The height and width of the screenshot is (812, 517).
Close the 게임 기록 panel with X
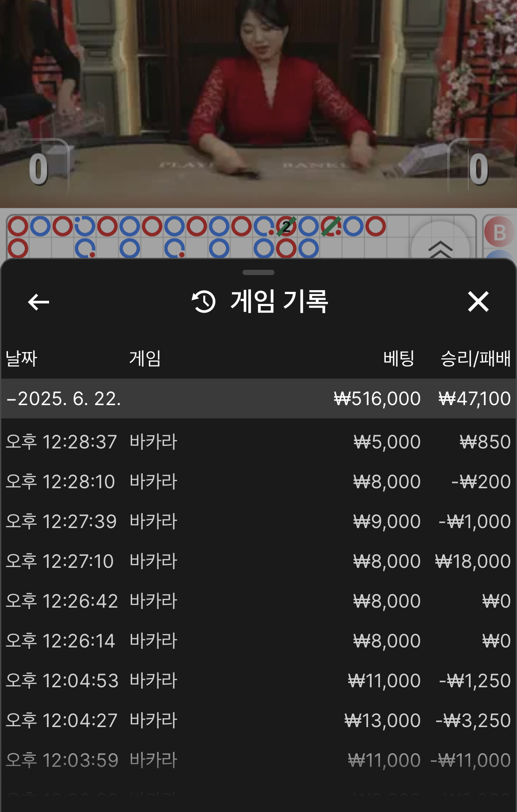coord(478,302)
